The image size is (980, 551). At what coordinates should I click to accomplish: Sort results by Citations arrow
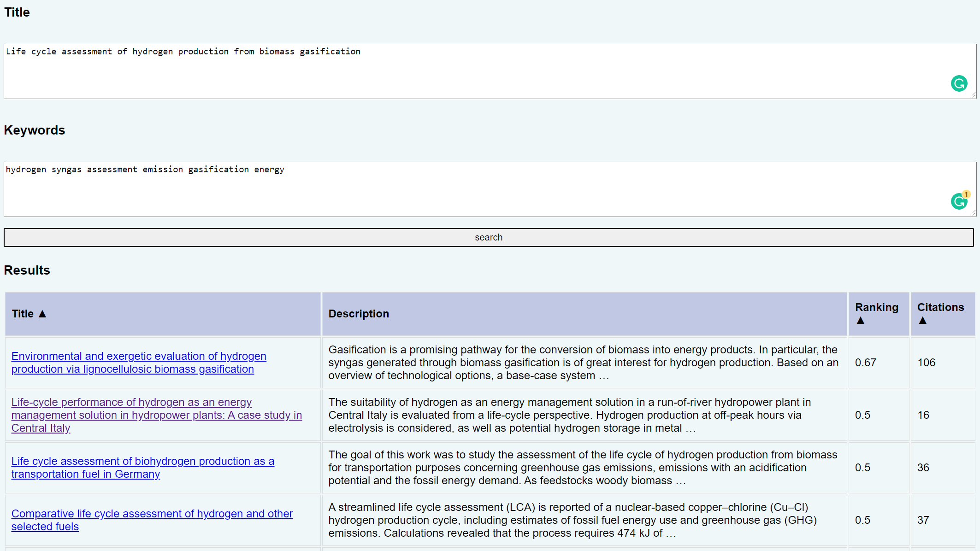pos(922,320)
